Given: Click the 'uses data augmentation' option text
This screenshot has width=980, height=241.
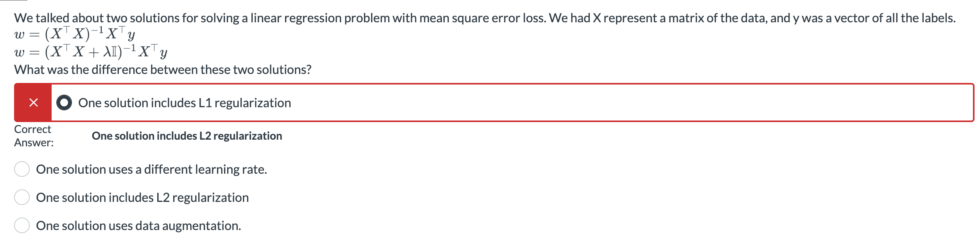Looking at the screenshot, I should coord(138,226).
